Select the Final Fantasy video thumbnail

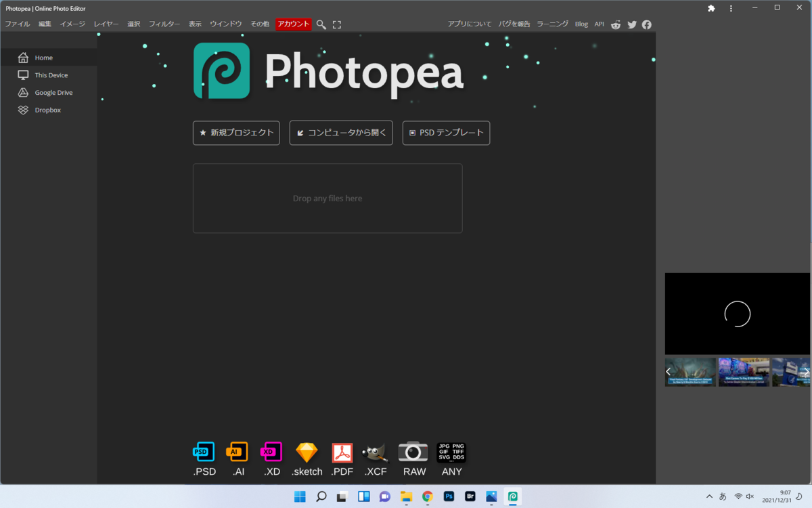[x=690, y=372]
